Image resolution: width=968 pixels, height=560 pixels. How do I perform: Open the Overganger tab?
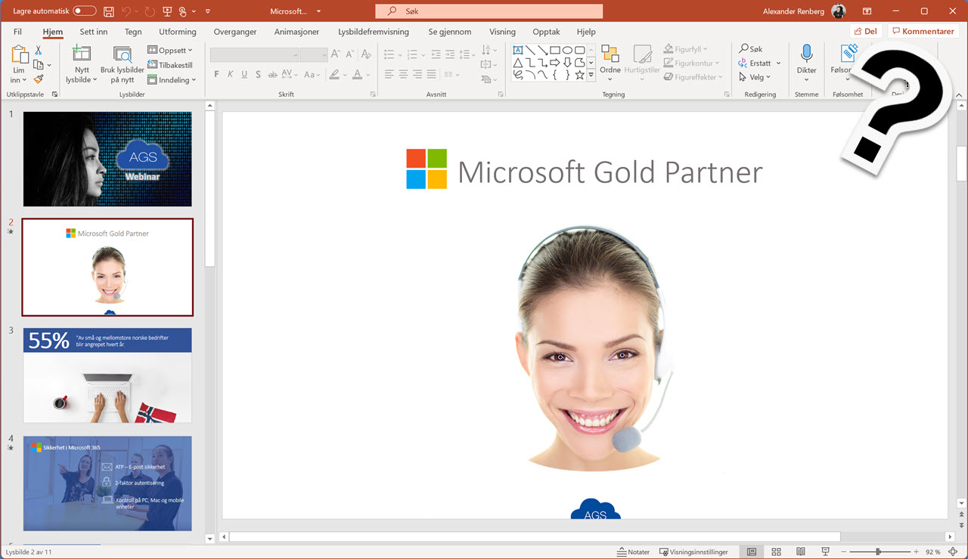235,32
